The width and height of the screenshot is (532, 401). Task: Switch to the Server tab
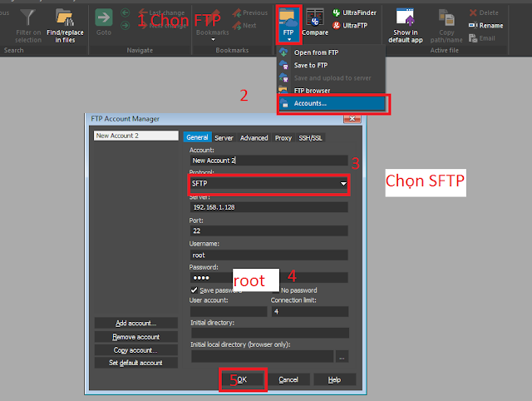(x=224, y=138)
